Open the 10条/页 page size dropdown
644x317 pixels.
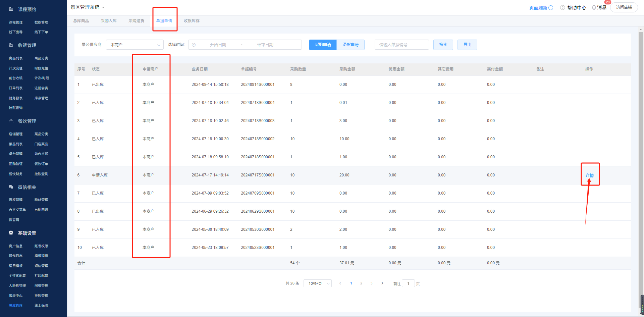pyautogui.click(x=317, y=283)
